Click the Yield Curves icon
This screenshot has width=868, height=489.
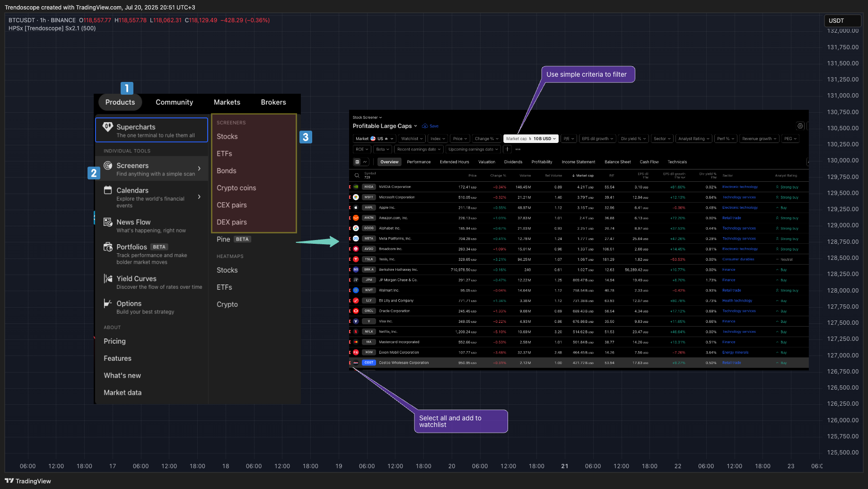tap(108, 278)
